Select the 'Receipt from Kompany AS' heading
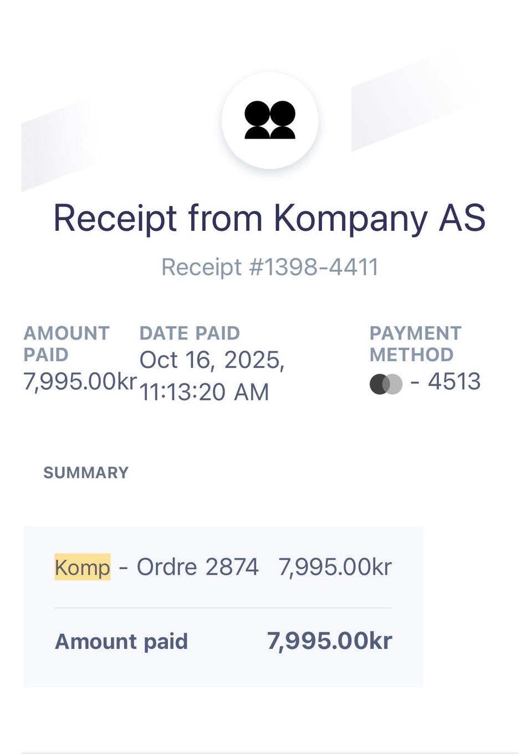532x756 pixels. (269, 218)
